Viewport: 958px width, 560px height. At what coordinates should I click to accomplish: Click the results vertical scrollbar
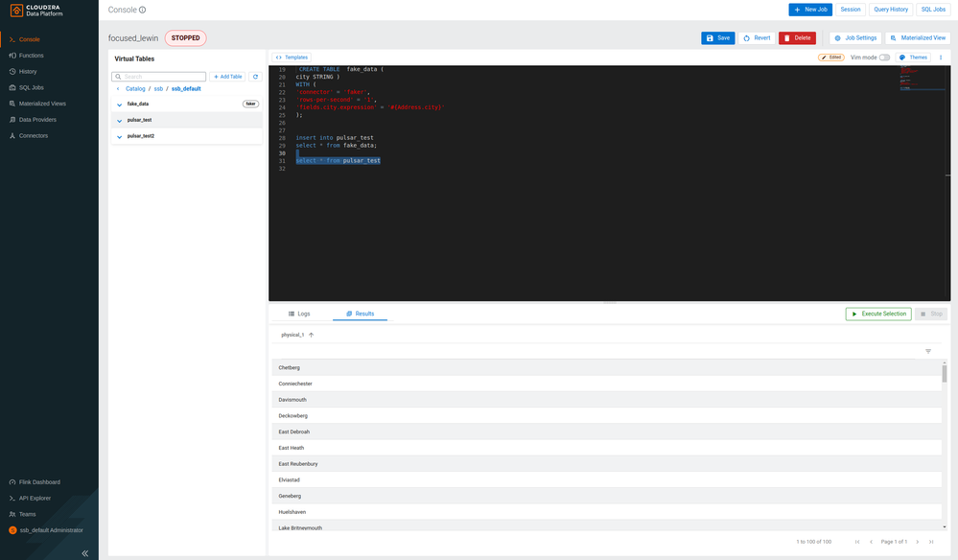(945, 374)
